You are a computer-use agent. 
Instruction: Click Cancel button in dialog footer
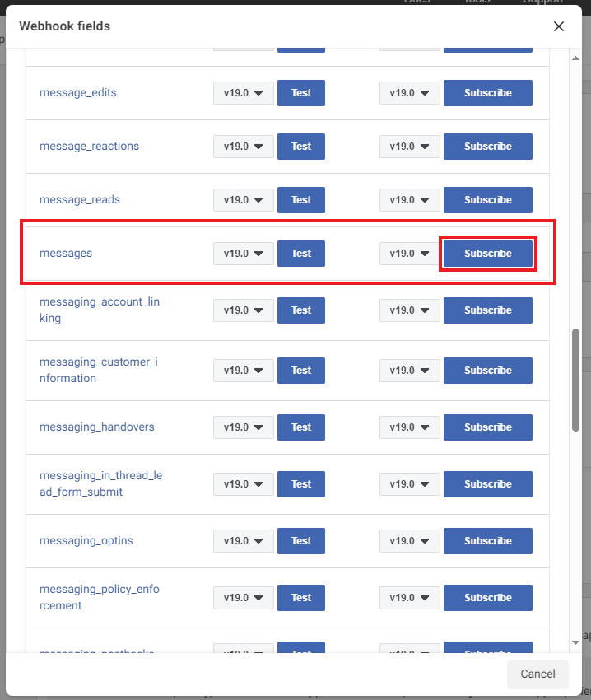(537, 674)
